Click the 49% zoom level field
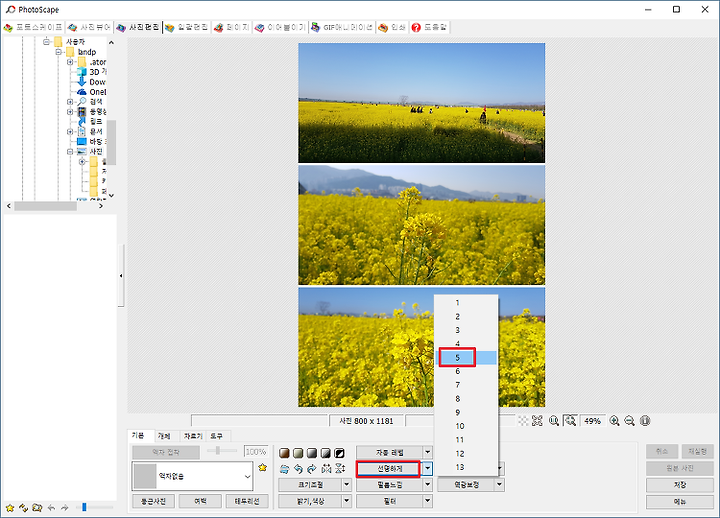The image size is (720, 518). 592,421
